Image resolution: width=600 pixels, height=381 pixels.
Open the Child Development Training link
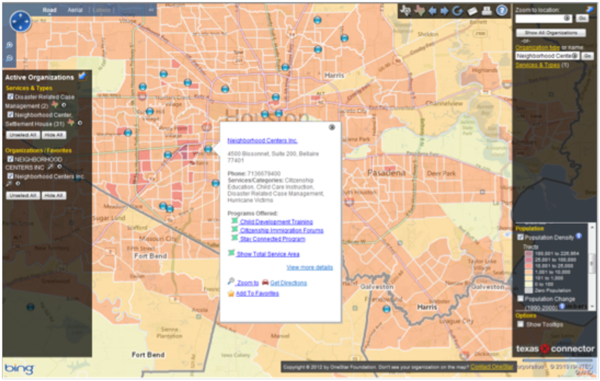pyautogui.click(x=276, y=221)
